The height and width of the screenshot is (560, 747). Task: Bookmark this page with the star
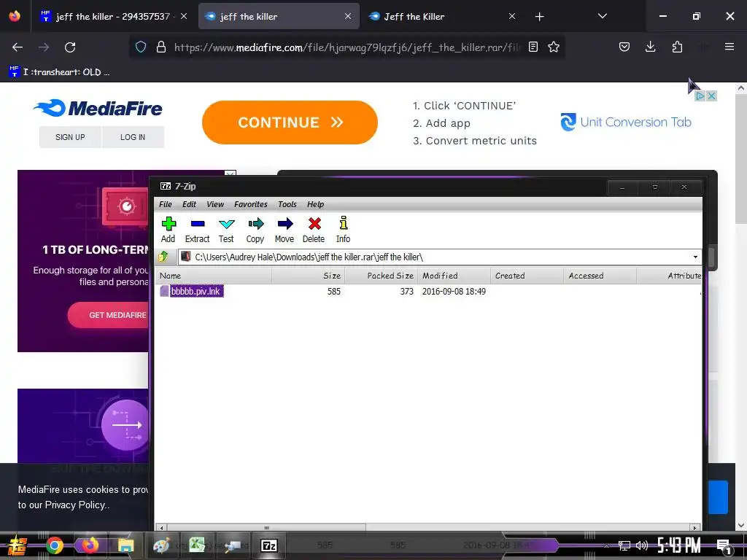553,47
